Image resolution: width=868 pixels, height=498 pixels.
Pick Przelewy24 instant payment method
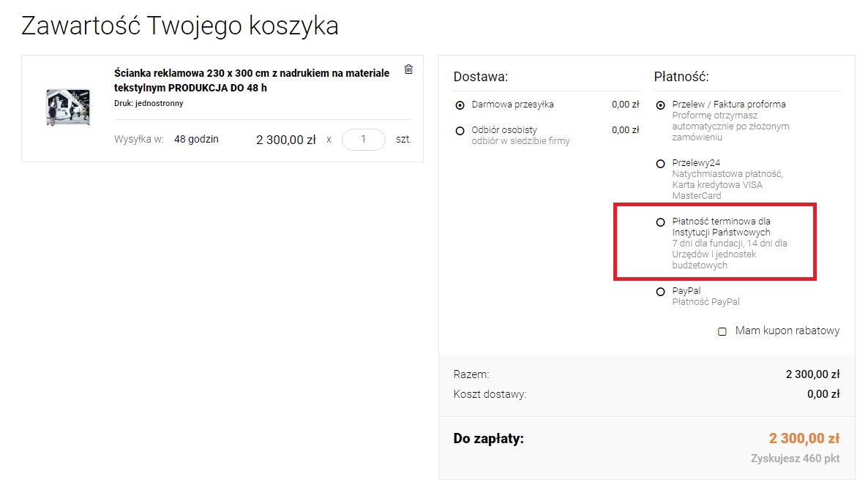[x=661, y=163]
